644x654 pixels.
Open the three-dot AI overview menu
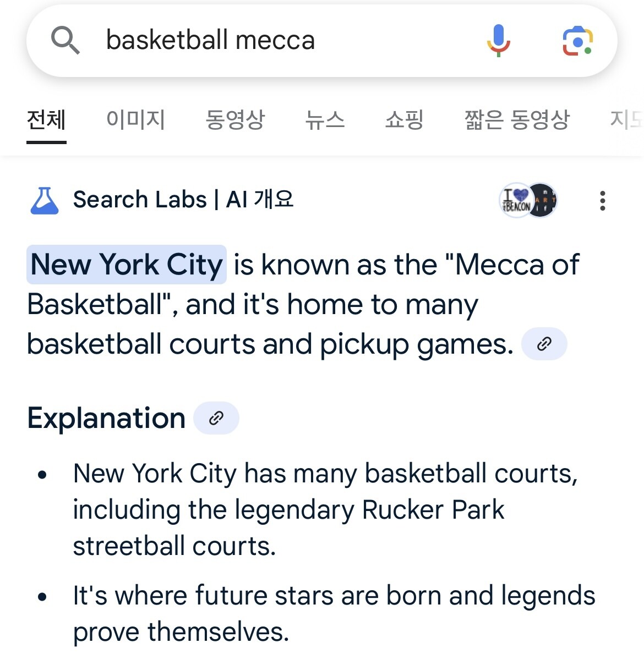(603, 201)
